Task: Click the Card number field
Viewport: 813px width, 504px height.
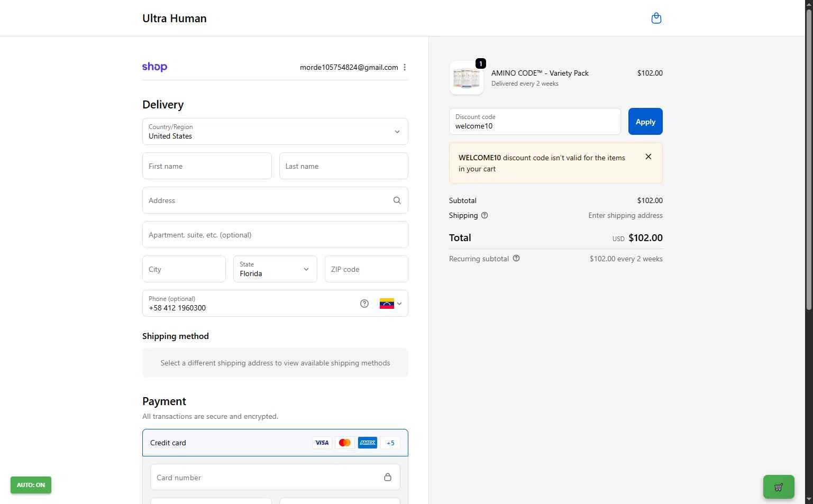Action: [x=275, y=477]
